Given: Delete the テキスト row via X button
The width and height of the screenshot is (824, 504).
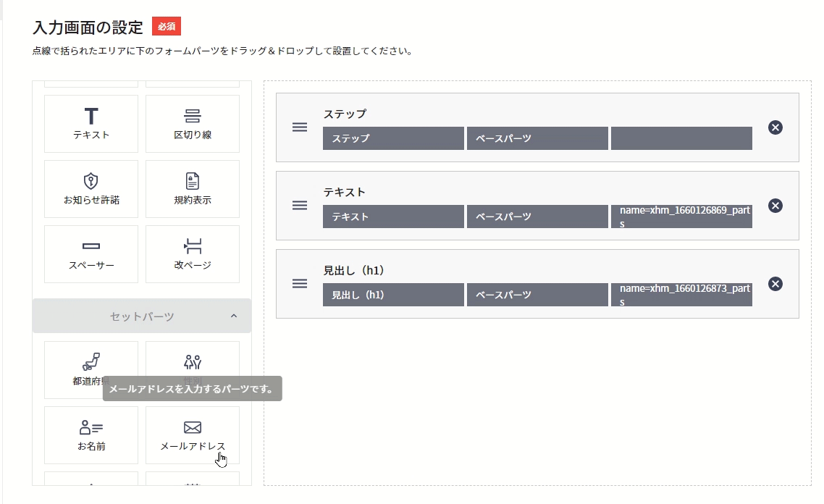Looking at the screenshot, I should click(775, 206).
